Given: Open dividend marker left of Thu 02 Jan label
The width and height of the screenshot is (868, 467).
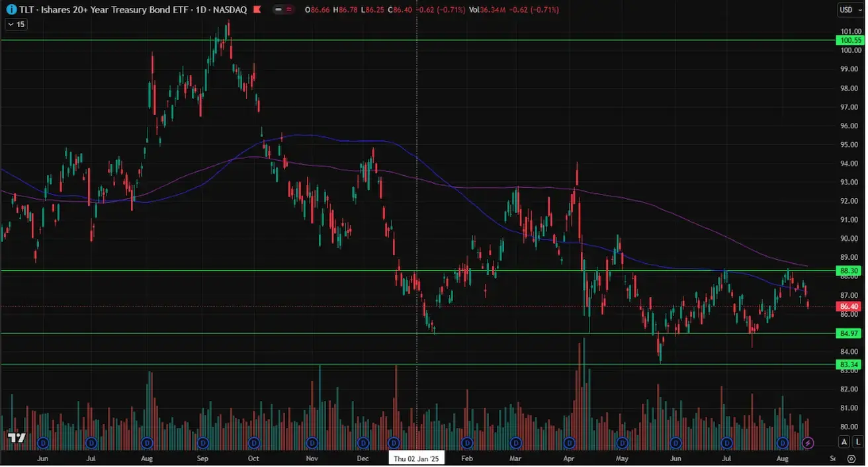Looking at the screenshot, I should [x=394, y=442].
